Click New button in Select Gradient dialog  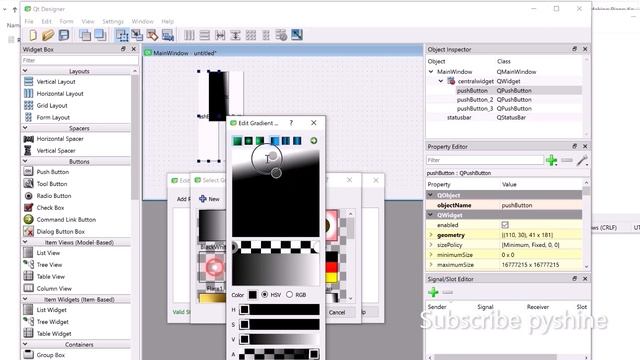[209, 199]
